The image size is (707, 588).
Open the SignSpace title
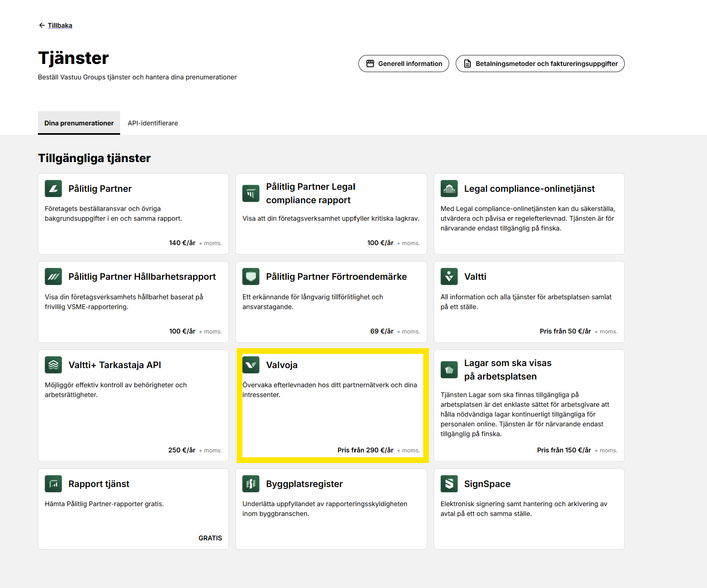(x=487, y=484)
